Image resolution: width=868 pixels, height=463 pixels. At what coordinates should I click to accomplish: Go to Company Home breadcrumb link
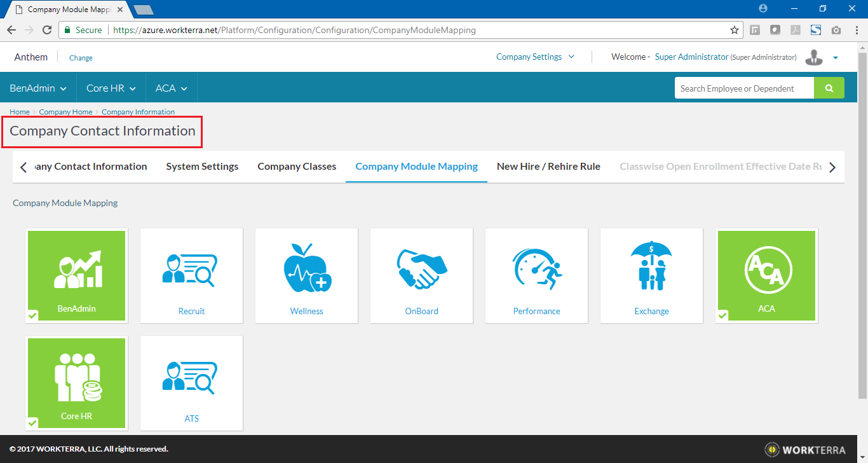[x=65, y=112]
